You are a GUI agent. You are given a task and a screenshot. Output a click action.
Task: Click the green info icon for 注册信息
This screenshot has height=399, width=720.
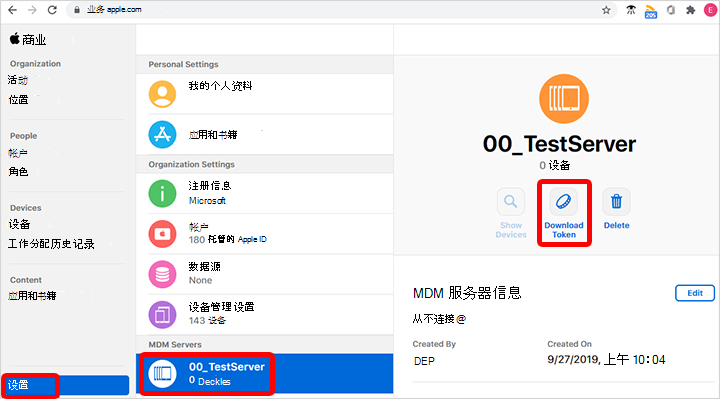click(x=162, y=194)
